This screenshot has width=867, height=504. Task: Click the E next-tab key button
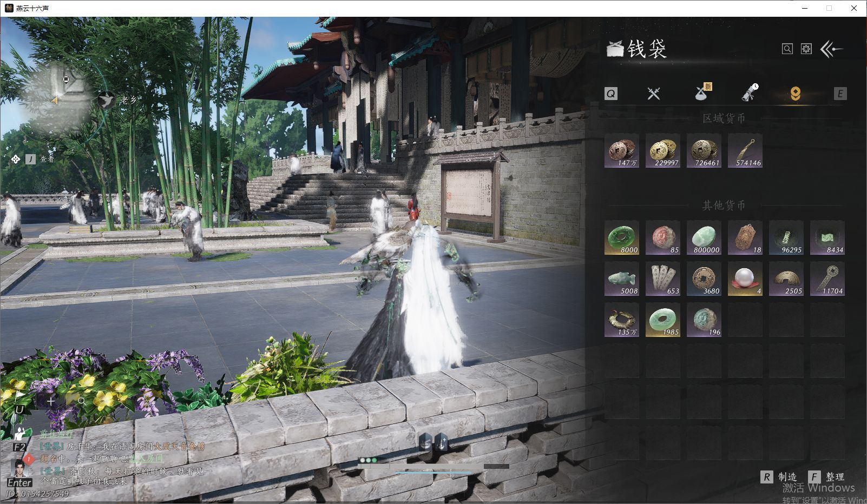coord(840,94)
